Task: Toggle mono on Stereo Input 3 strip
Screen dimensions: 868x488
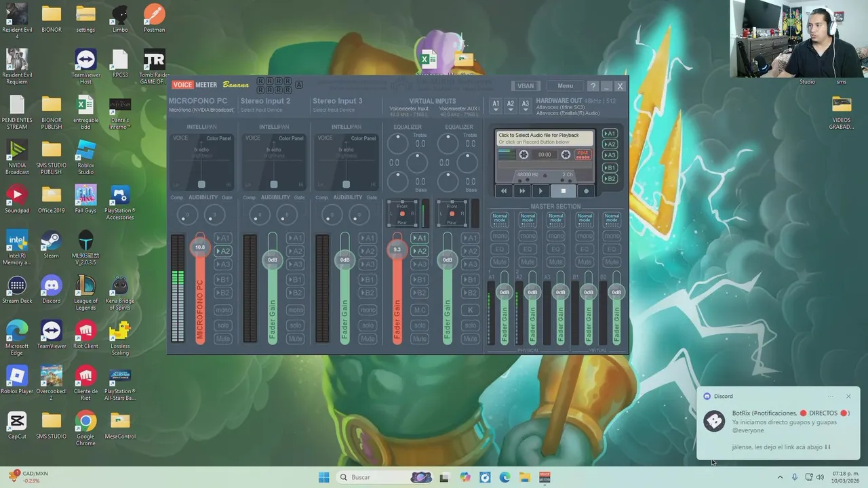Action: [x=368, y=310]
